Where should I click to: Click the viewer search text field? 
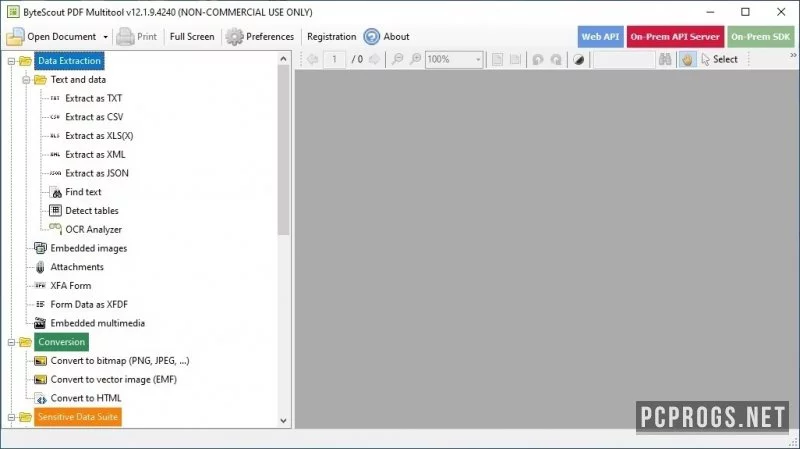[623, 60]
